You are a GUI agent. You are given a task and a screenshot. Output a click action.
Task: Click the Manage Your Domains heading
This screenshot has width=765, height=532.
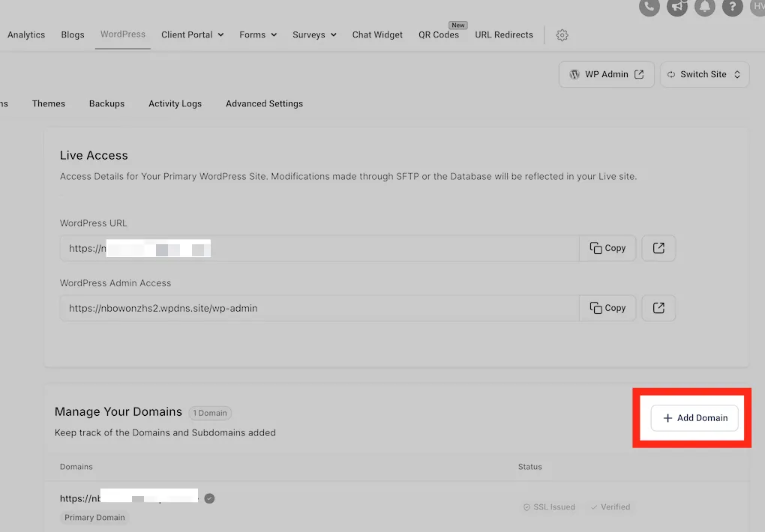point(118,411)
